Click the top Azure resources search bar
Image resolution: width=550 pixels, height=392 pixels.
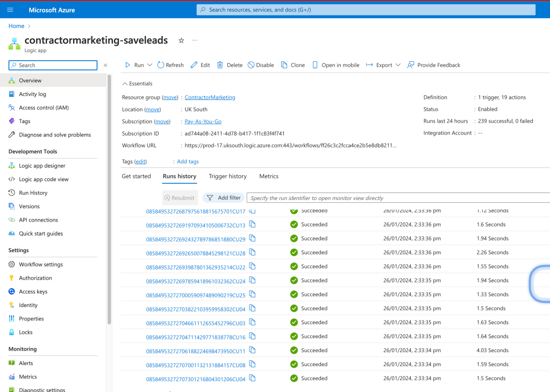[366, 10]
